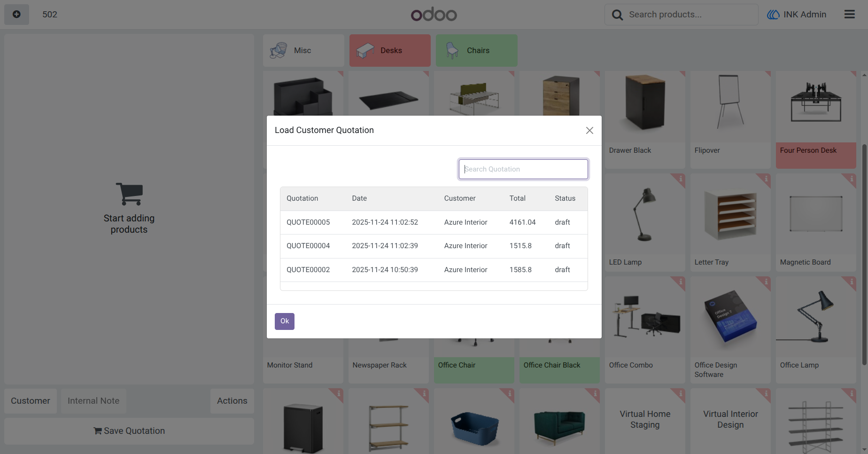Add Drawer Black product to the order
Screen dimensions: 868x454
coord(645,120)
